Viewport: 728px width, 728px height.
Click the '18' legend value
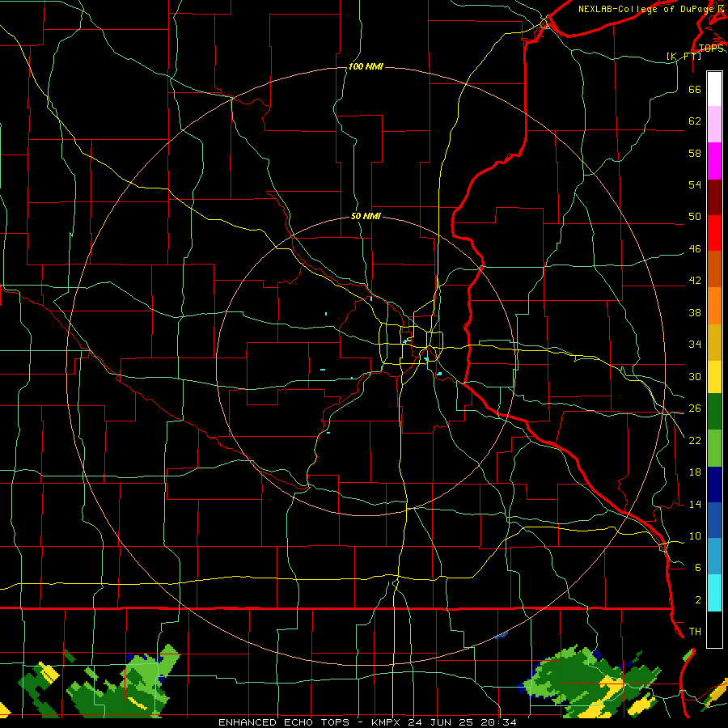pyautogui.click(x=695, y=472)
